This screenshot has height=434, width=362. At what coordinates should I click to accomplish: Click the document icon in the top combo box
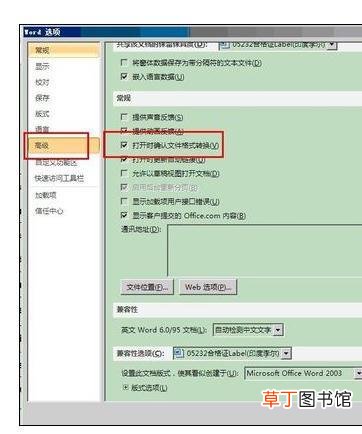click(225, 45)
